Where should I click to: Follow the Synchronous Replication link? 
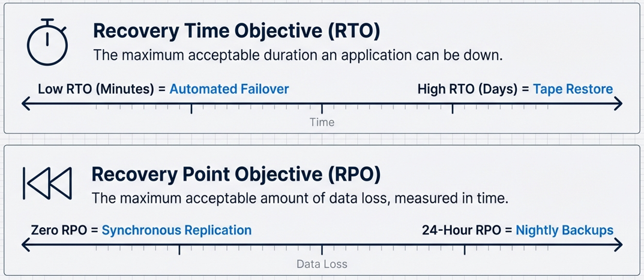pyautogui.click(x=176, y=230)
